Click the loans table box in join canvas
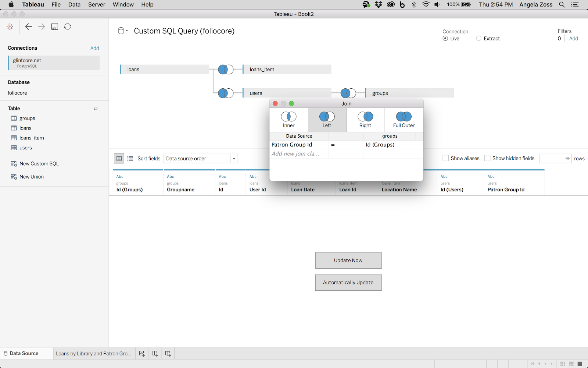This screenshot has height=368, width=588. 165,69
